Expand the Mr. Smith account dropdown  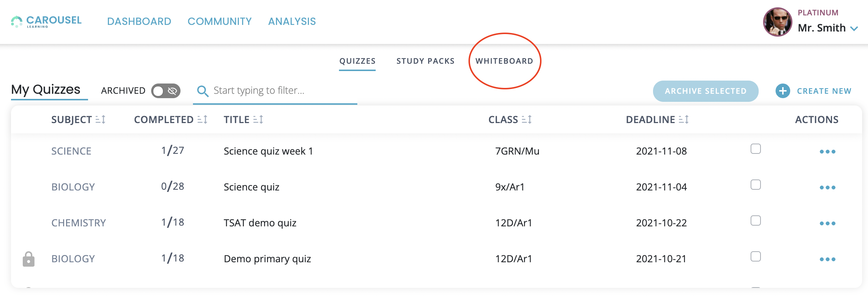tap(854, 28)
